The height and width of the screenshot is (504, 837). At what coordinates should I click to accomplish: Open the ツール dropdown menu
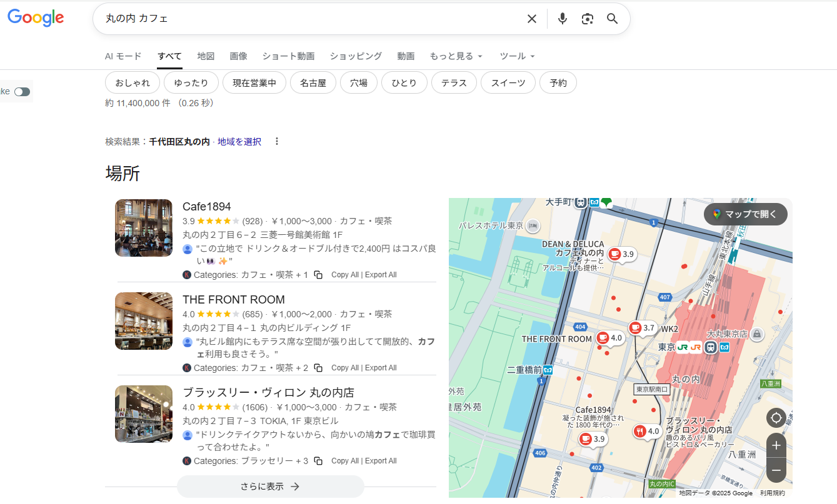517,56
